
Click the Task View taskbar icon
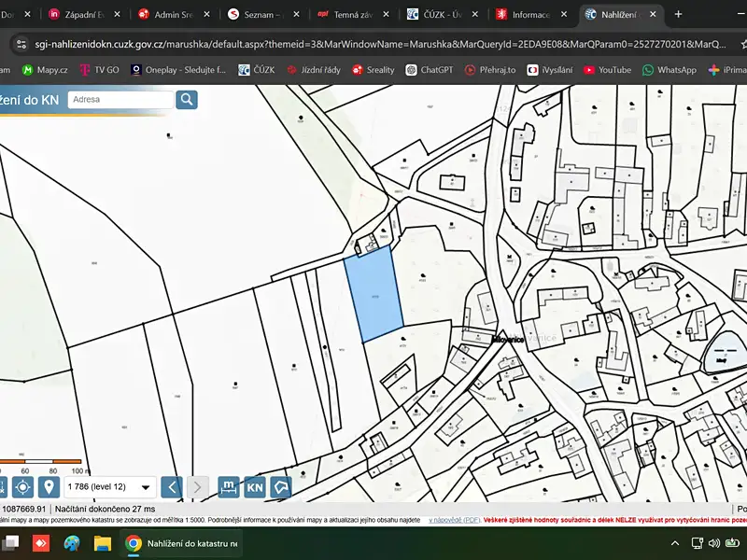coord(10,543)
